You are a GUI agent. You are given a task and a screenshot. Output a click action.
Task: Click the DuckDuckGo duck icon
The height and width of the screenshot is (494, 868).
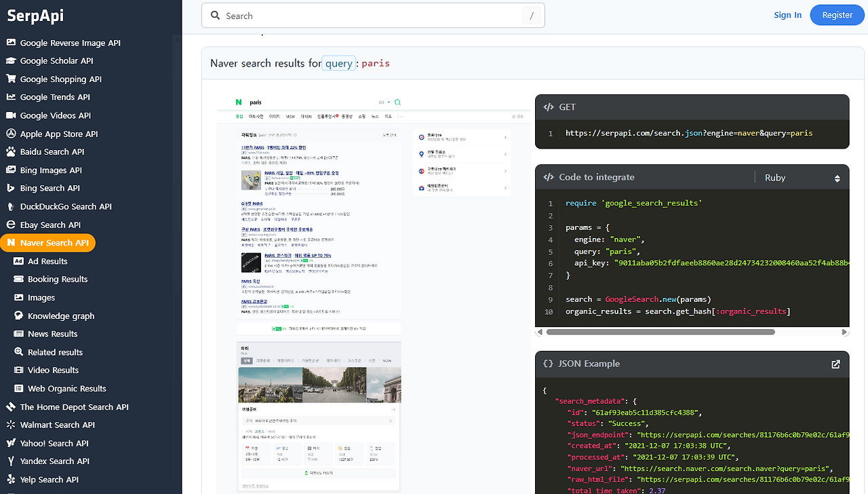coord(11,206)
